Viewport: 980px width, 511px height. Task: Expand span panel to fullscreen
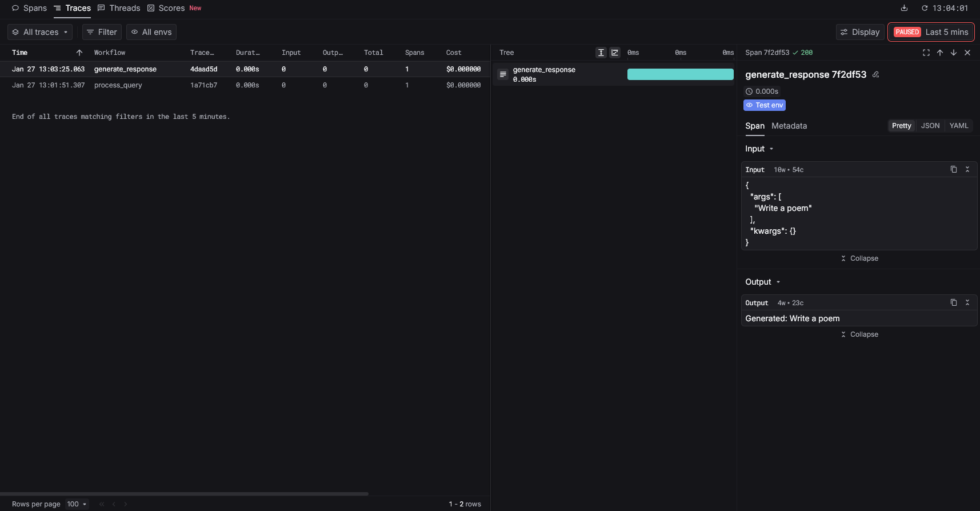(926, 53)
